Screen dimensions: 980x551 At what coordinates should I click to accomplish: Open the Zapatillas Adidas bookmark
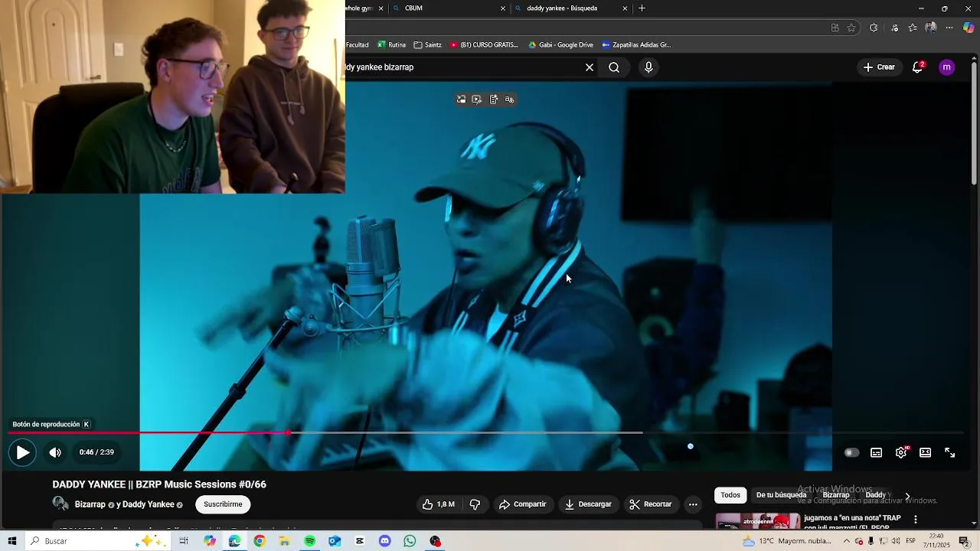637,45
